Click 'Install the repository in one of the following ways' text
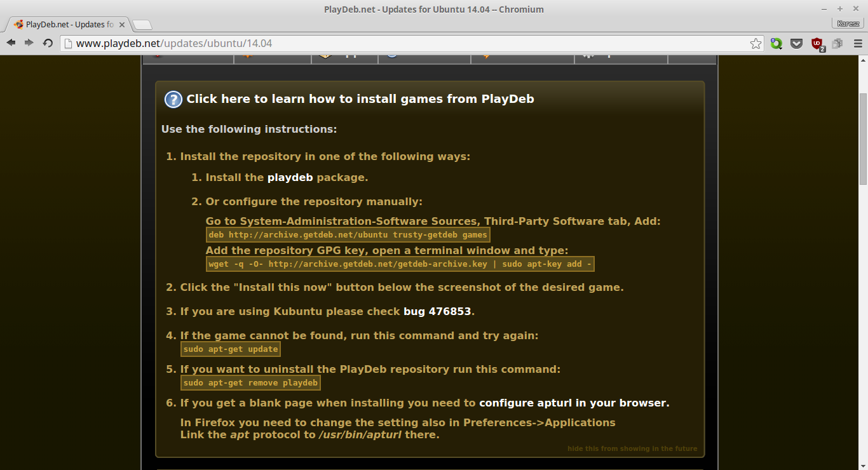 click(325, 157)
